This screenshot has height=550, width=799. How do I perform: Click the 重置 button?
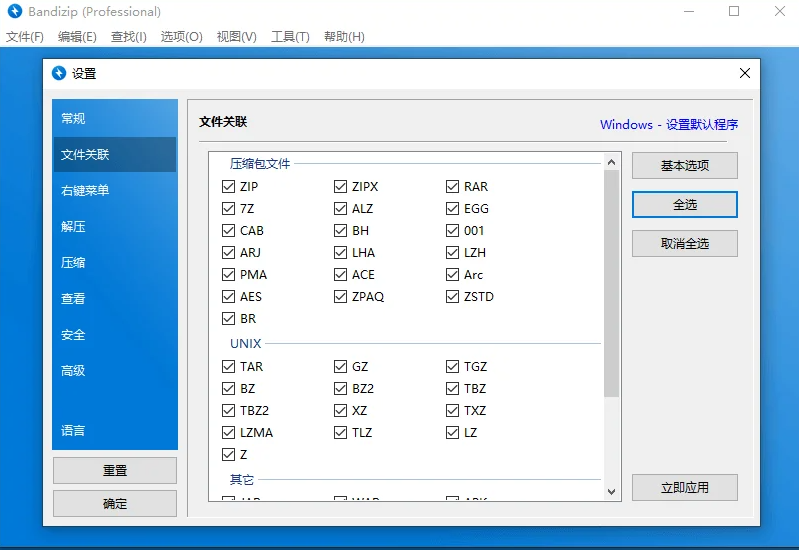[x=115, y=470]
